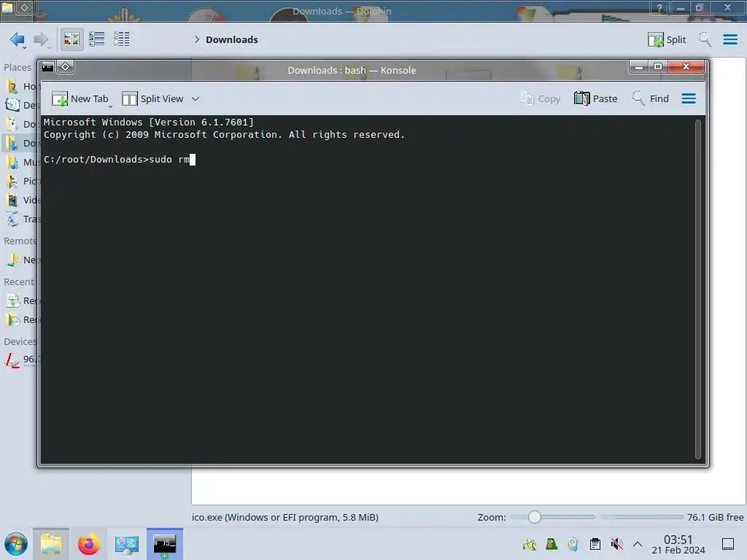This screenshot has width=747, height=560.
Task: Toggle Dolphin's on-all-desktops pin button
Action: [25, 7]
